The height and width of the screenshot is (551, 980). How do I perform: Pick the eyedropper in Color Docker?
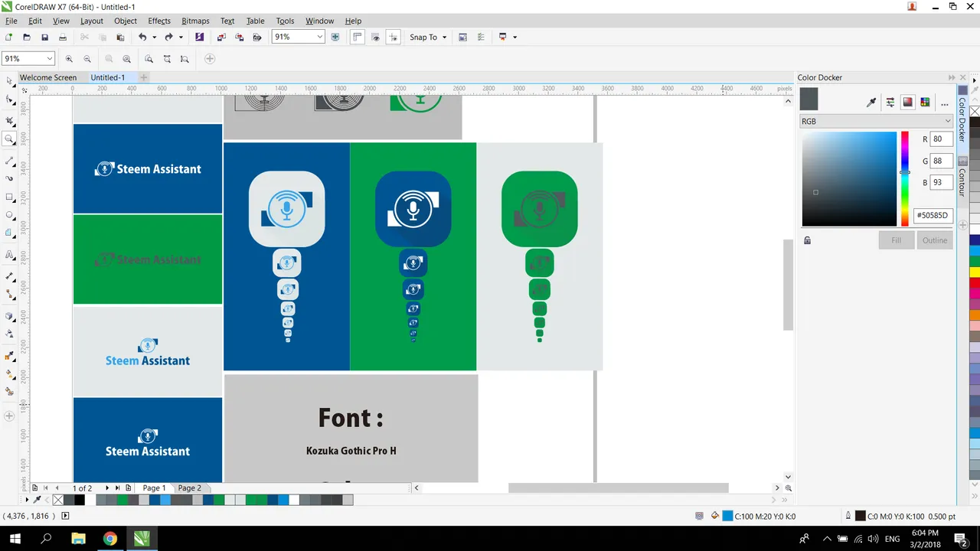(x=871, y=102)
